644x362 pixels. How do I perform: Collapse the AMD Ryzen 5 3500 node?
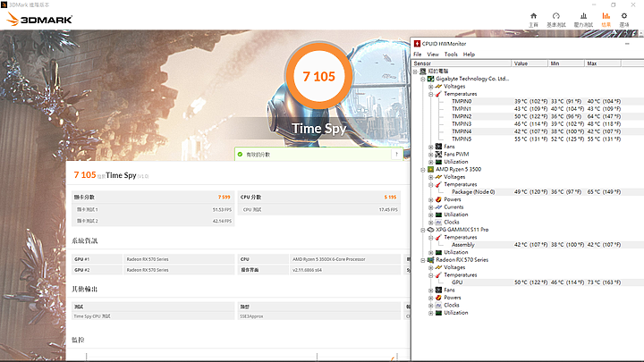423,170
